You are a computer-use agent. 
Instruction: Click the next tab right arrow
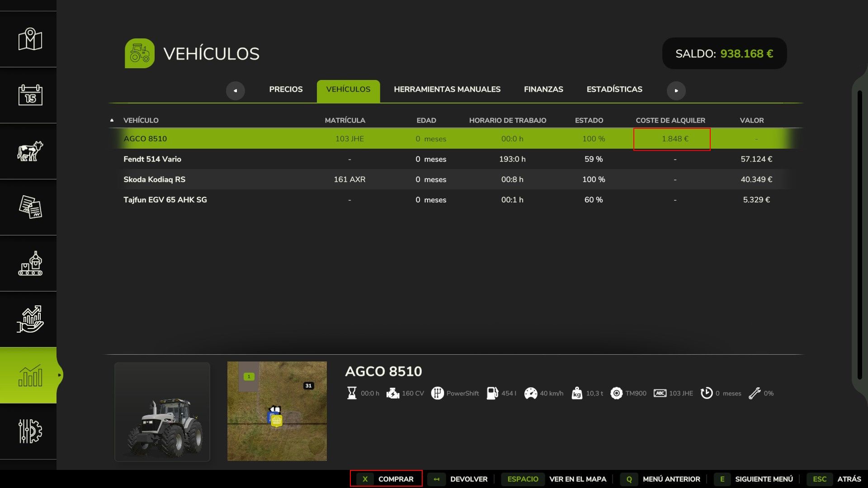pos(676,90)
